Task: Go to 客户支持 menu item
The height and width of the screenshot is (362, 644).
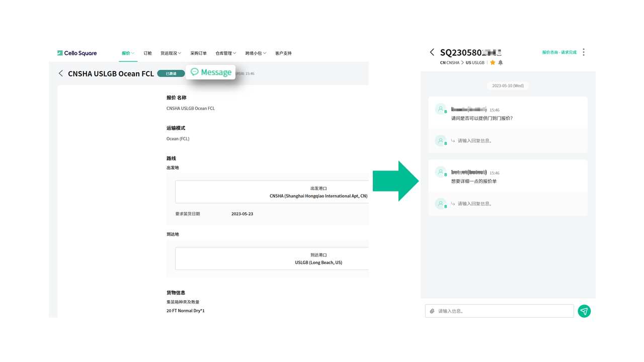Action: tap(283, 53)
